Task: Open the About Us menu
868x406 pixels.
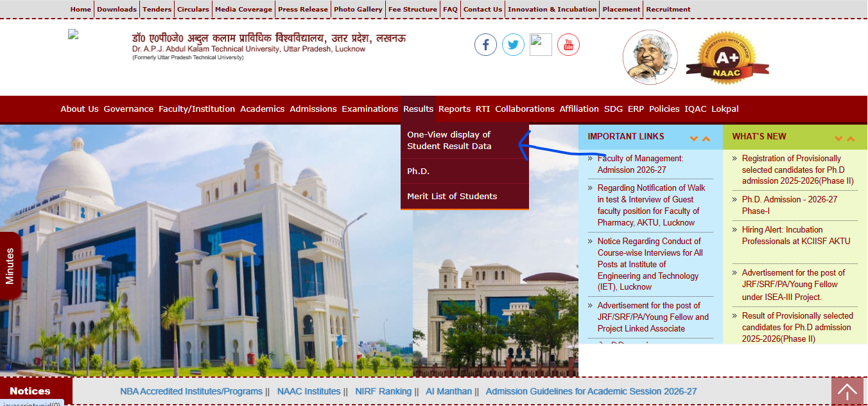Action: point(80,109)
